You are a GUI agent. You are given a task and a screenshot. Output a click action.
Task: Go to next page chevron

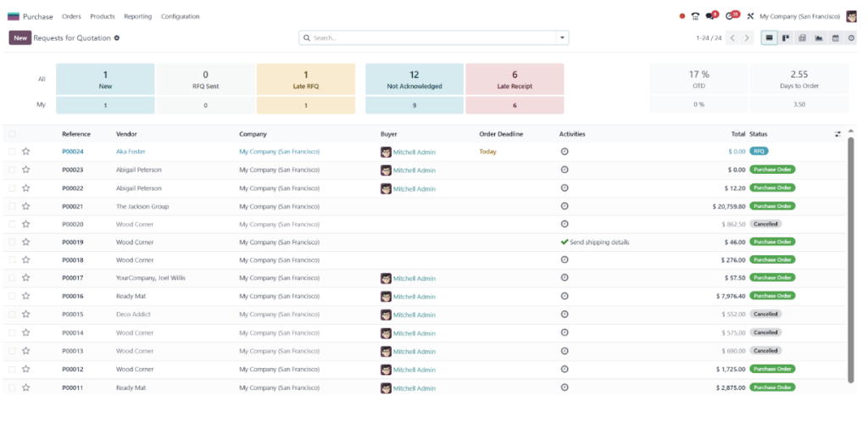[747, 38]
